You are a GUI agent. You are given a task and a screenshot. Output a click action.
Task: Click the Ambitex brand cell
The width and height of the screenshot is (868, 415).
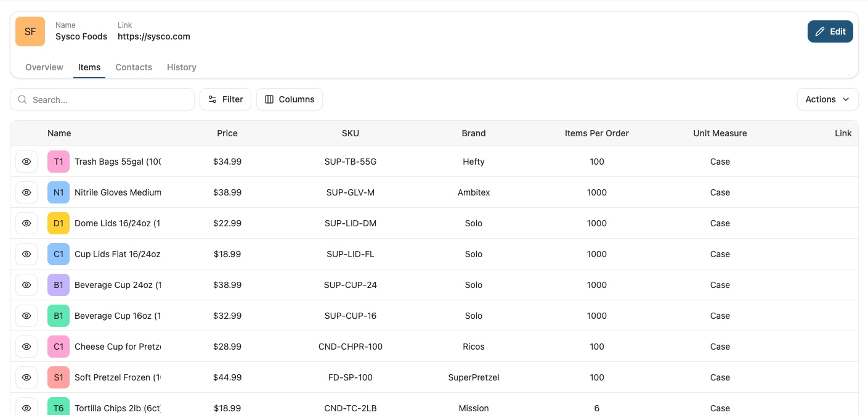click(474, 192)
